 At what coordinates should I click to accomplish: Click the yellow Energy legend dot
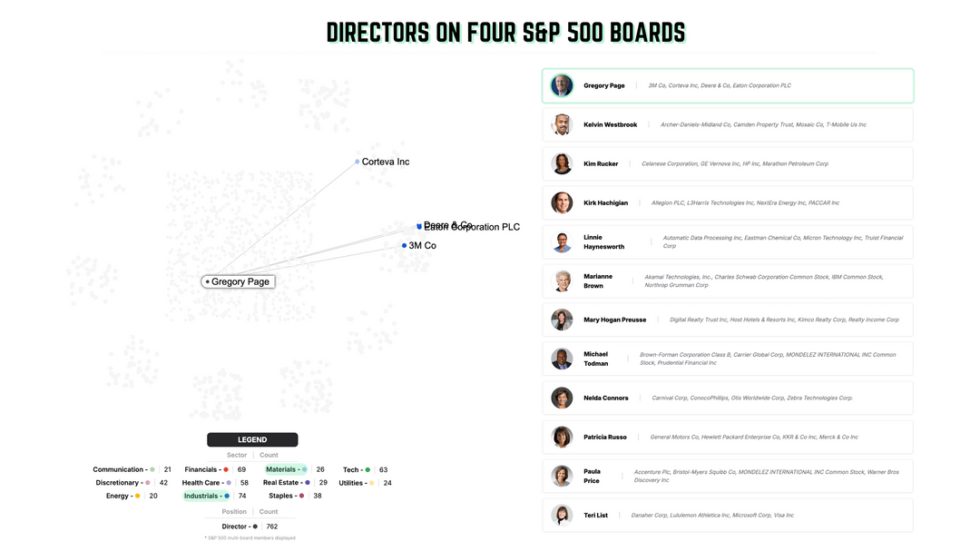click(x=137, y=496)
